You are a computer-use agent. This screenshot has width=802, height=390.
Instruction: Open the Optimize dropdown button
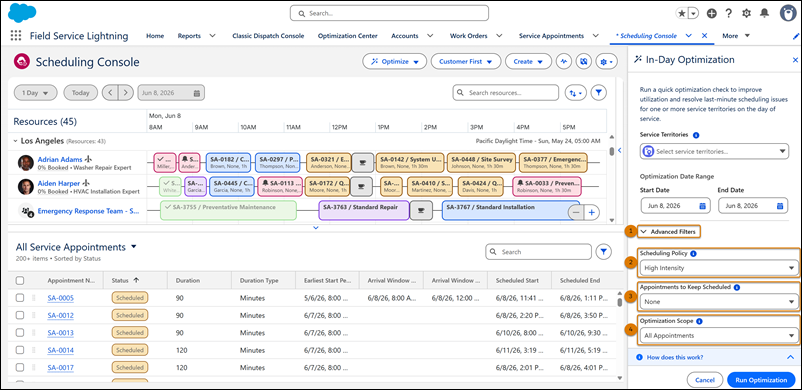[x=394, y=61]
